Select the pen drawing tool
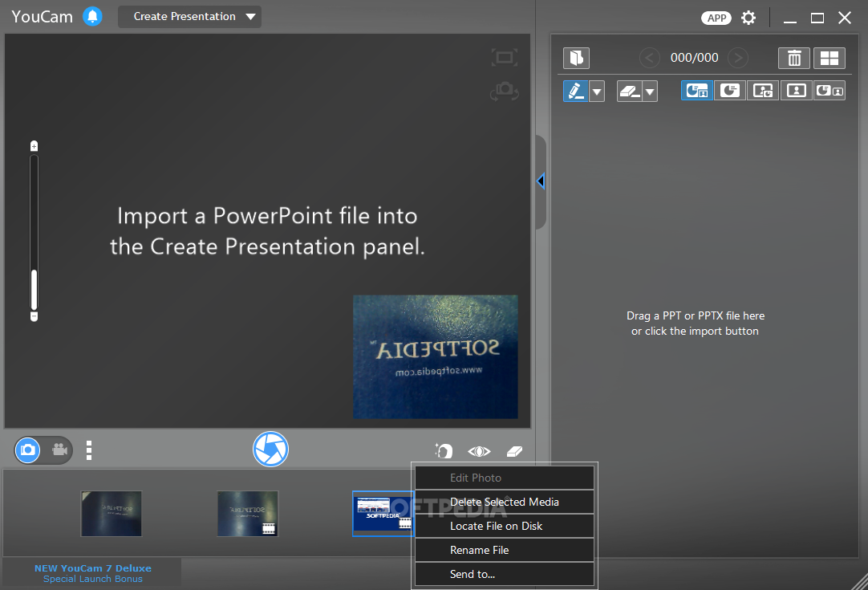The height and width of the screenshot is (590, 868). point(576,91)
